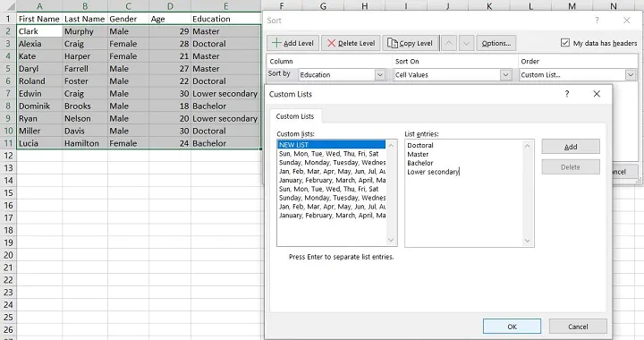This screenshot has height=340, width=644.
Task: Toggle My data has headers checkbox
Action: click(565, 43)
